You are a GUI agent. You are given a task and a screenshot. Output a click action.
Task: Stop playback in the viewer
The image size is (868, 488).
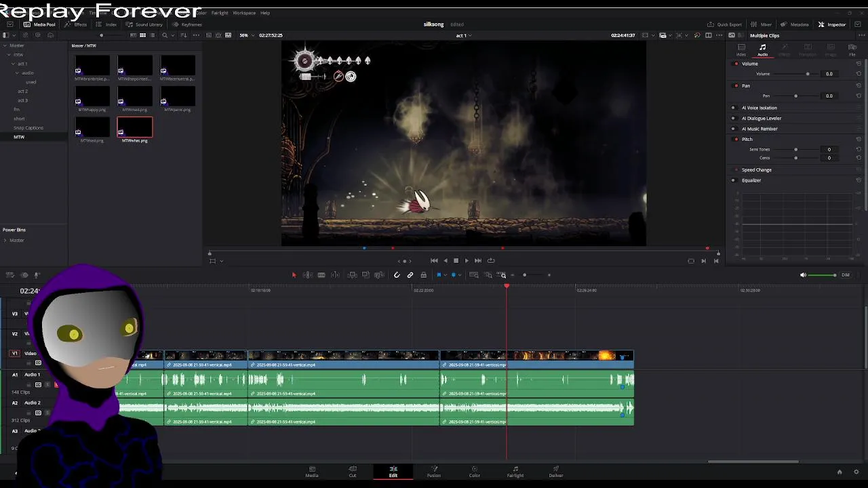456,261
